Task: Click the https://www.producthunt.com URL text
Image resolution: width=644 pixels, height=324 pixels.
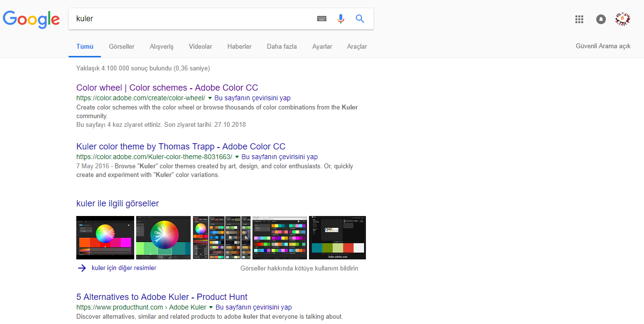Action: 120,307
